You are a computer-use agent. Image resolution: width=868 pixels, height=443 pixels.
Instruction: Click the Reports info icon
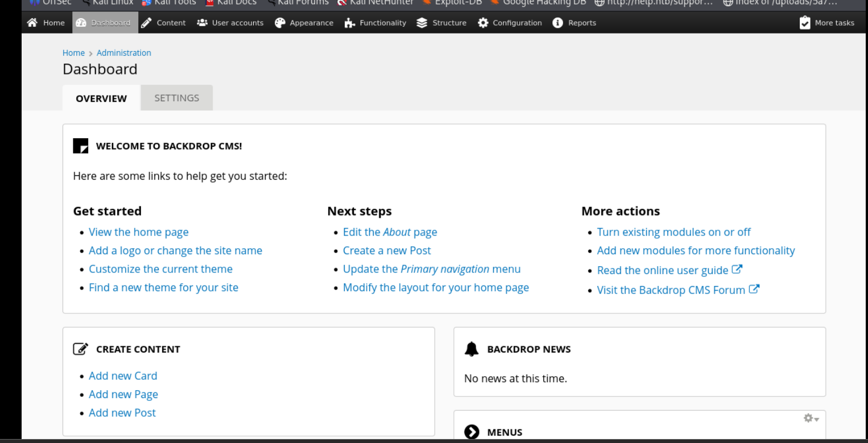tap(558, 23)
